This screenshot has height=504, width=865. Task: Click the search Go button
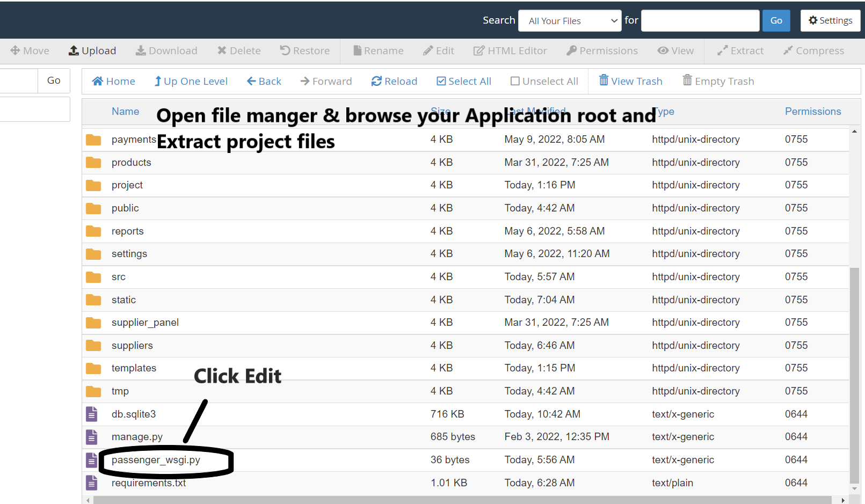tap(776, 20)
